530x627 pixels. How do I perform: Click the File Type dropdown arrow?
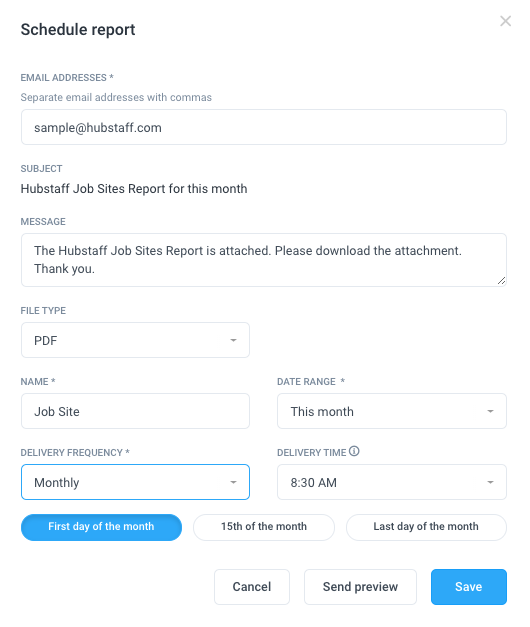tap(233, 340)
